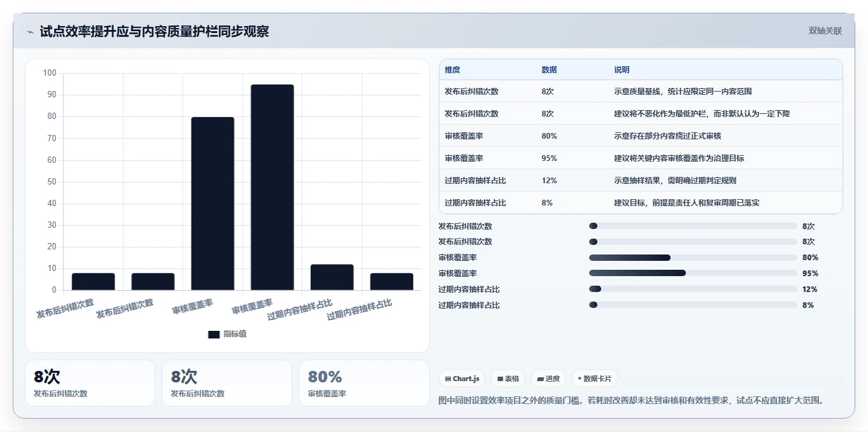
Task: Click the tallest chart bar at 95
Action: [x=273, y=188]
